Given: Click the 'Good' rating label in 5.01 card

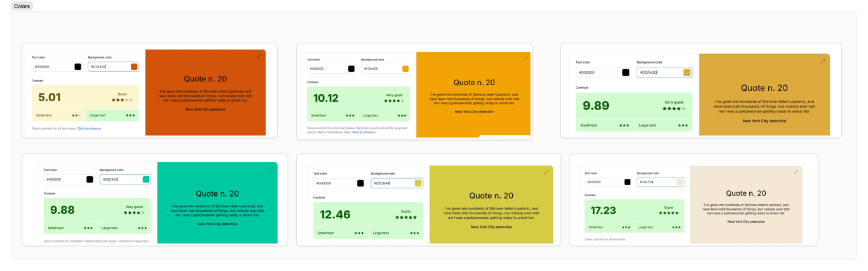Looking at the screenshot, I should 122,94.
